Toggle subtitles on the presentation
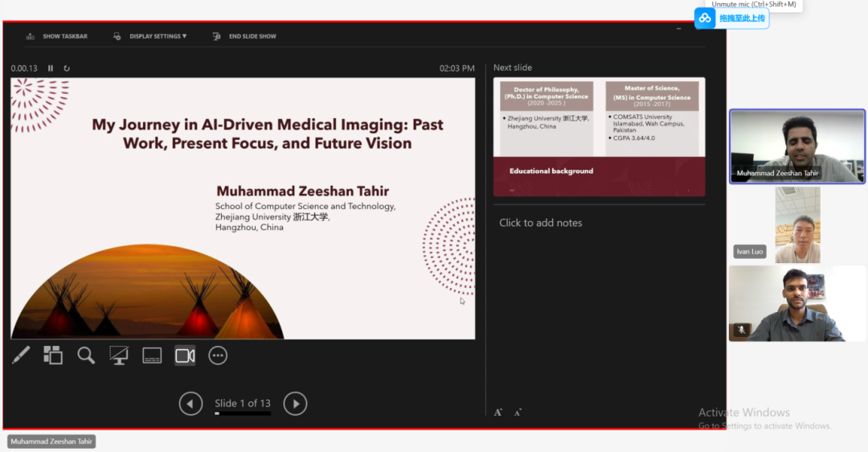This screenshot has height=452, width=868. point(152,355)
